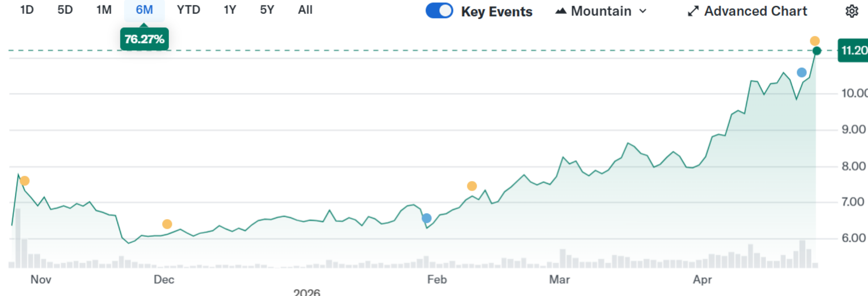The image size is (868, 296).
Task: Click the 7.00 price axis label
Action: (x=853, y=202)
